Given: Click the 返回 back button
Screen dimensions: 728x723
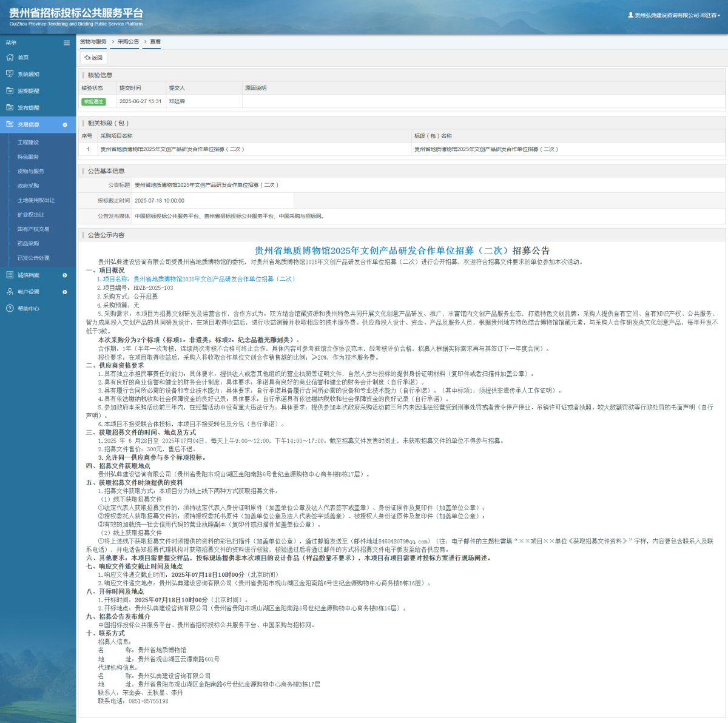Looking at the screenshot, I should coord(93,58).
